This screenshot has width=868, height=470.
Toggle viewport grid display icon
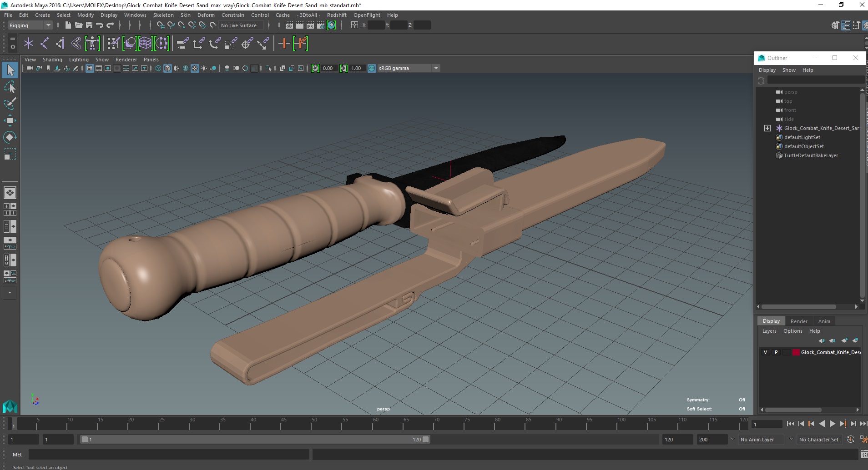point(90,68)
